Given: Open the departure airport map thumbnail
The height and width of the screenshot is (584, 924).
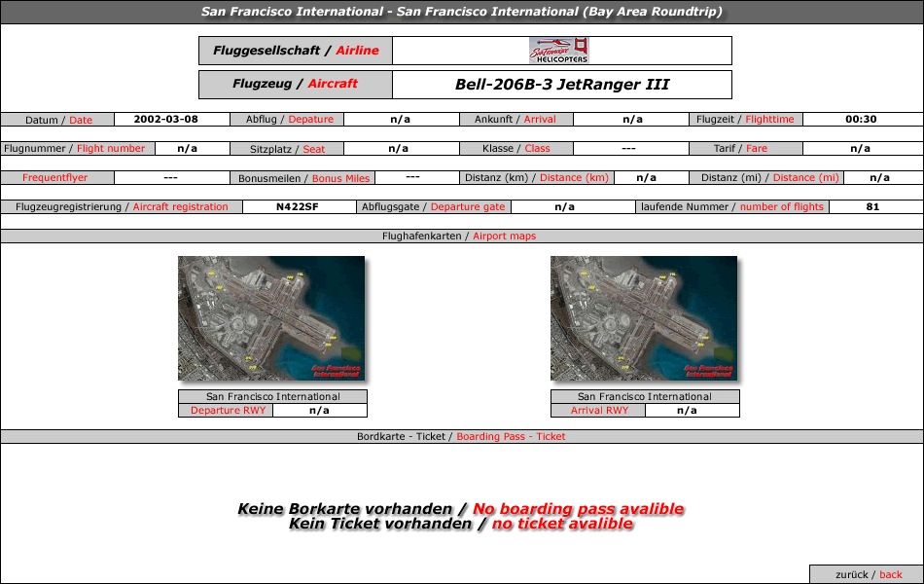Looking at the screenshot, I should 271,318.
